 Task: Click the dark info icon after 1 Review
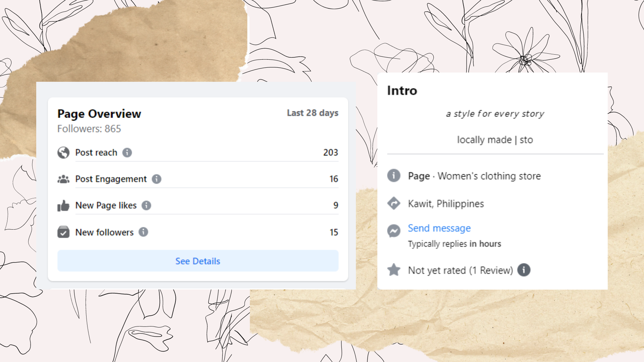pos(524,270)
